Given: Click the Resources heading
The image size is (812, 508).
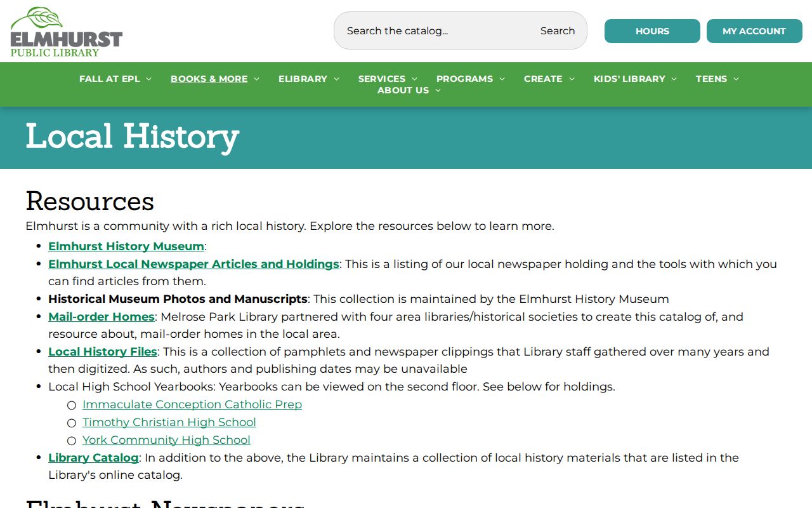Looking at the screenshot, I should tap(90, 201).
